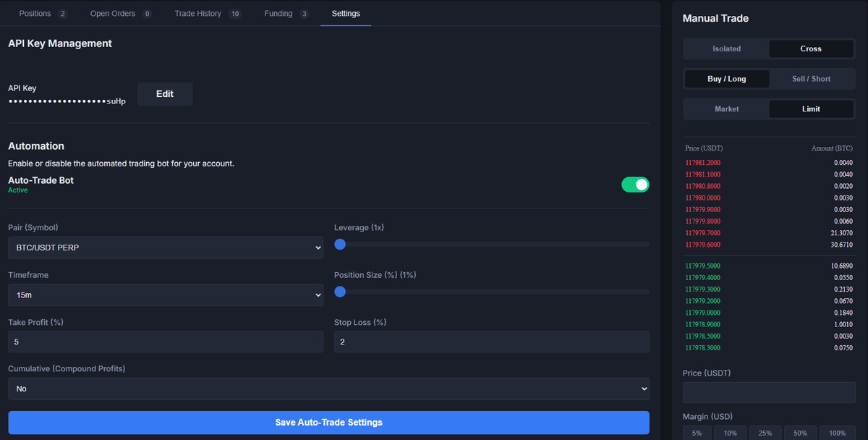Click the Active status label
Screen dimensions: 868x440
coord(18,190)
